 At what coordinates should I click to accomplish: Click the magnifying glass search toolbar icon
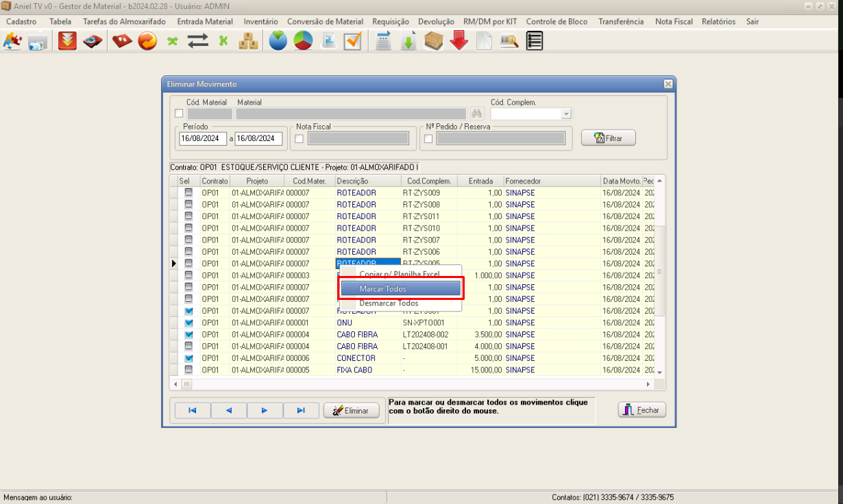(509, 42)
